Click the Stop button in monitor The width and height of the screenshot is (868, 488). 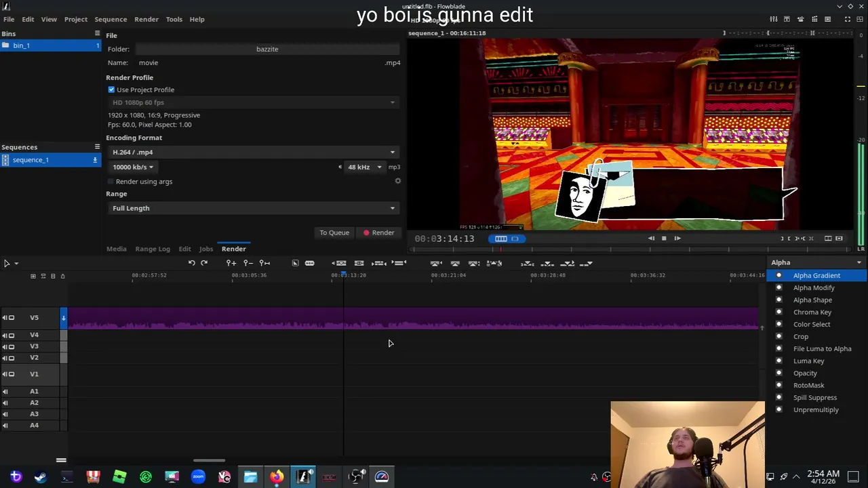[664, 238]
